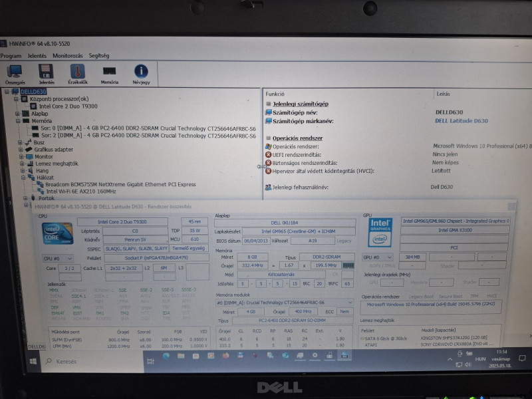Screen dimensions: 532x399
Task: Click the Intel GMA X3100 field
Action: pyautogui.click(x=455, y=230)
